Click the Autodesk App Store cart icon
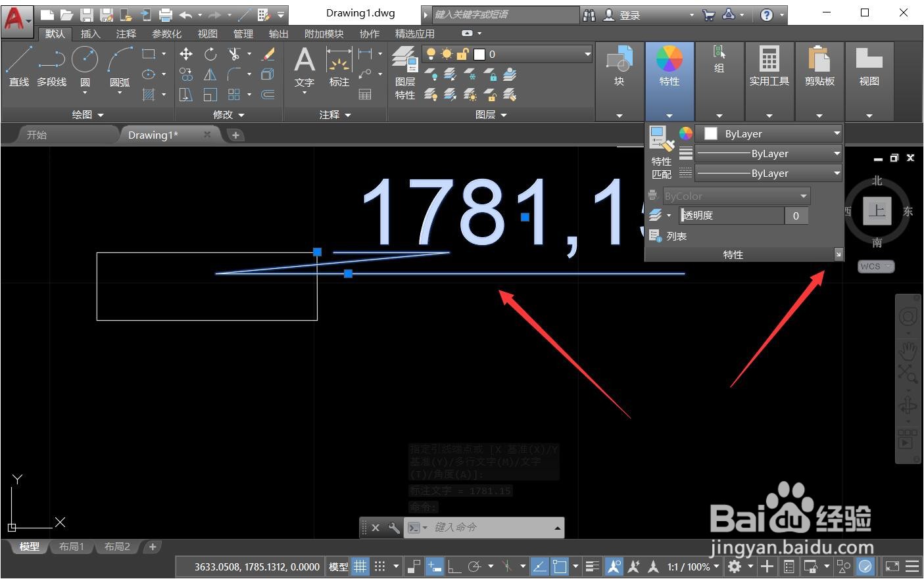 [x=709, y=14]
